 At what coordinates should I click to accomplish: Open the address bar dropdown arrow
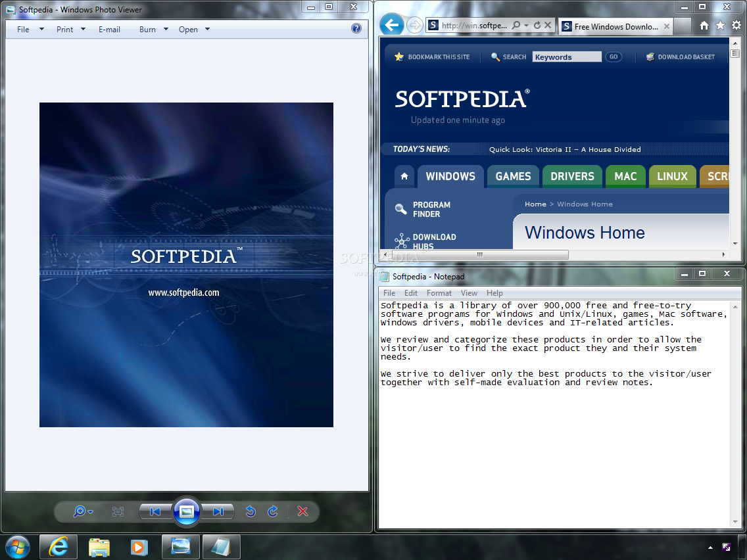point(527,25)
